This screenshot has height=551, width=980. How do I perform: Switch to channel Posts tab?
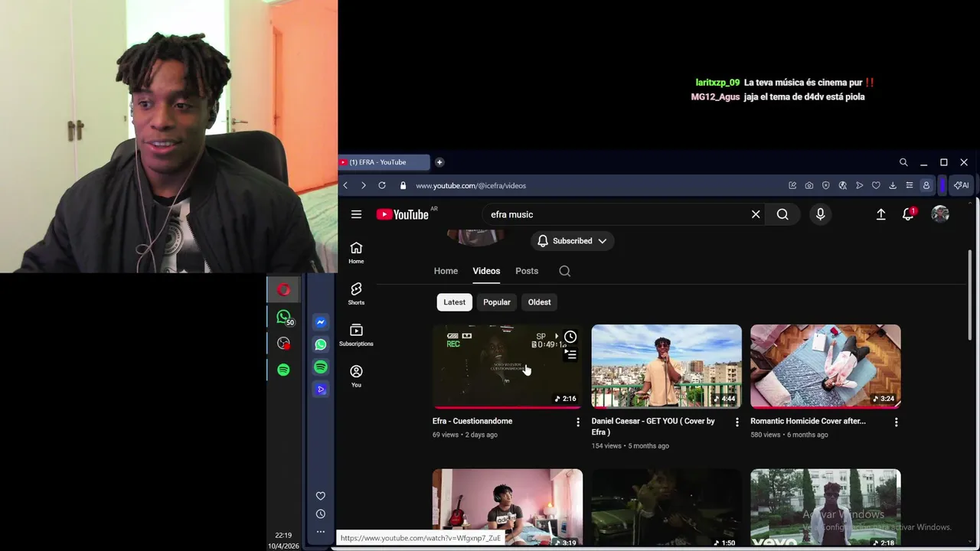click(x=527, y=271)
